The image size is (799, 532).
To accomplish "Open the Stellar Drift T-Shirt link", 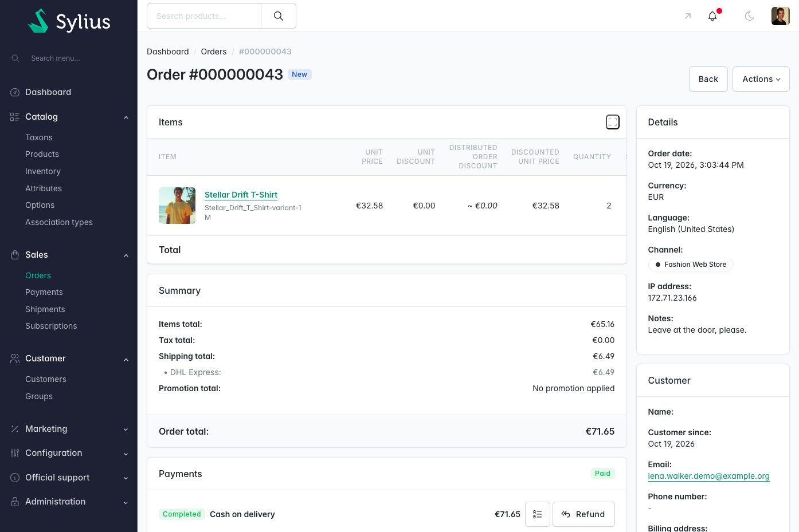I will point(241,195).
